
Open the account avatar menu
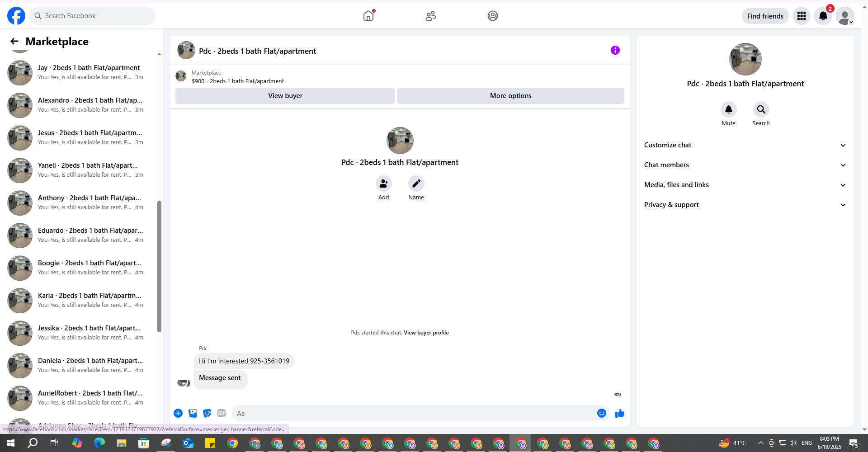pos(845,16)
